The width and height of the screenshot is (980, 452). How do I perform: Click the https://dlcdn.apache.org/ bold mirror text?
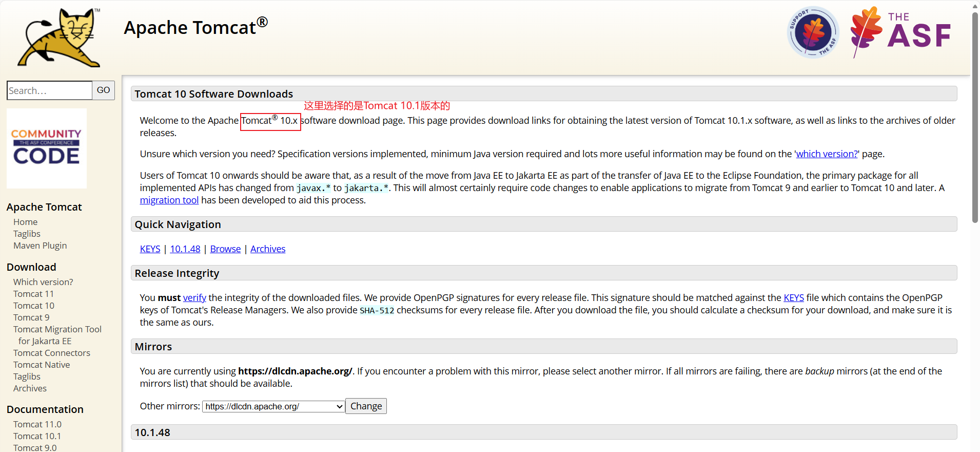click(x=295, y=371)
